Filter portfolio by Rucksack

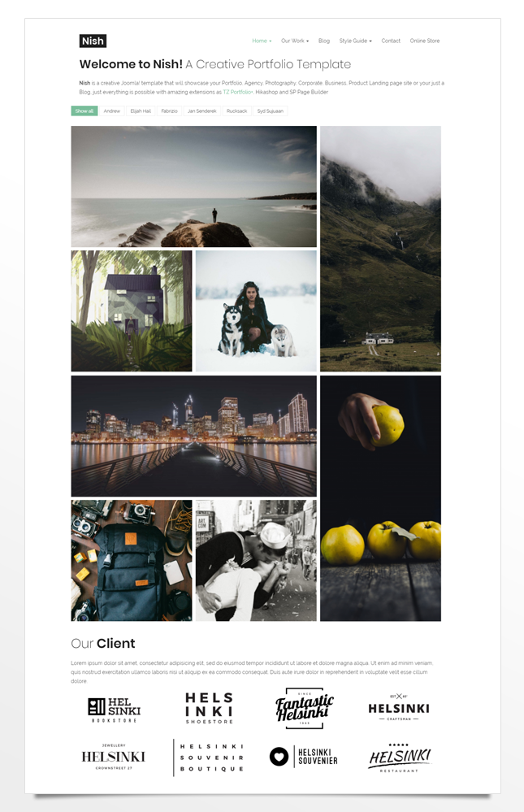(236, 111)
